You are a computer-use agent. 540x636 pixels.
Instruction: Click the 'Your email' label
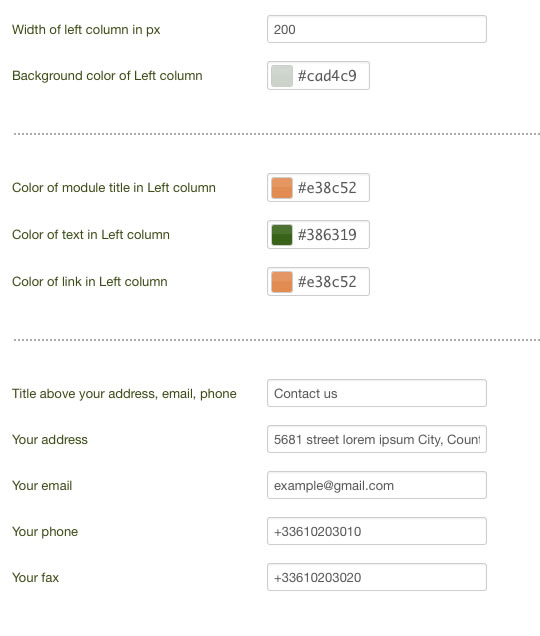tap(42, 486)
